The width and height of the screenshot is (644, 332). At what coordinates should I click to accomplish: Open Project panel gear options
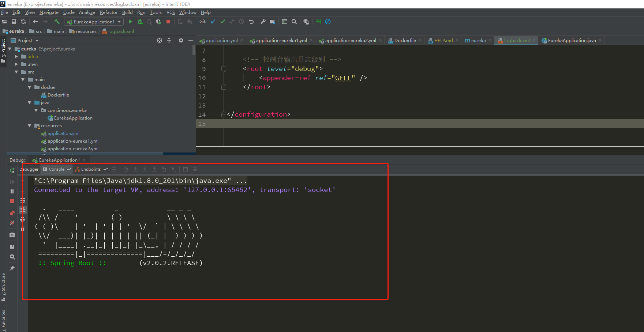181,40
